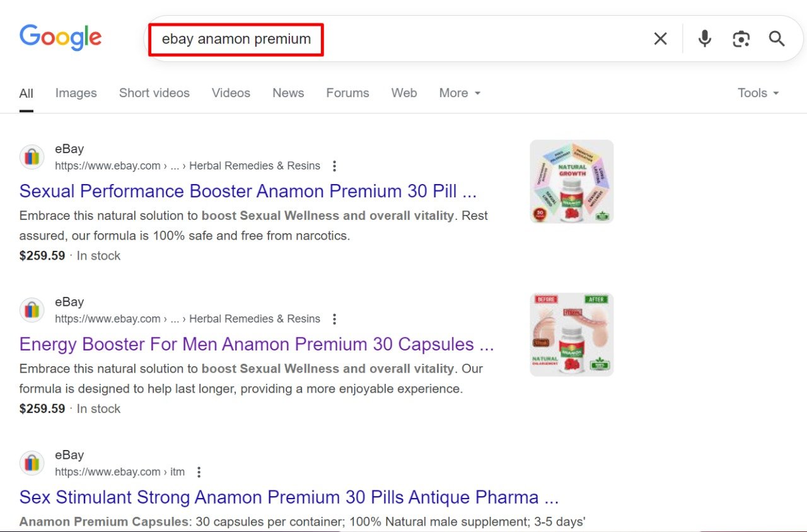The height and width of the screenshot is (532, 807).
Task: Open options menu for second eBay result
Action: click(x=334, y=320)
